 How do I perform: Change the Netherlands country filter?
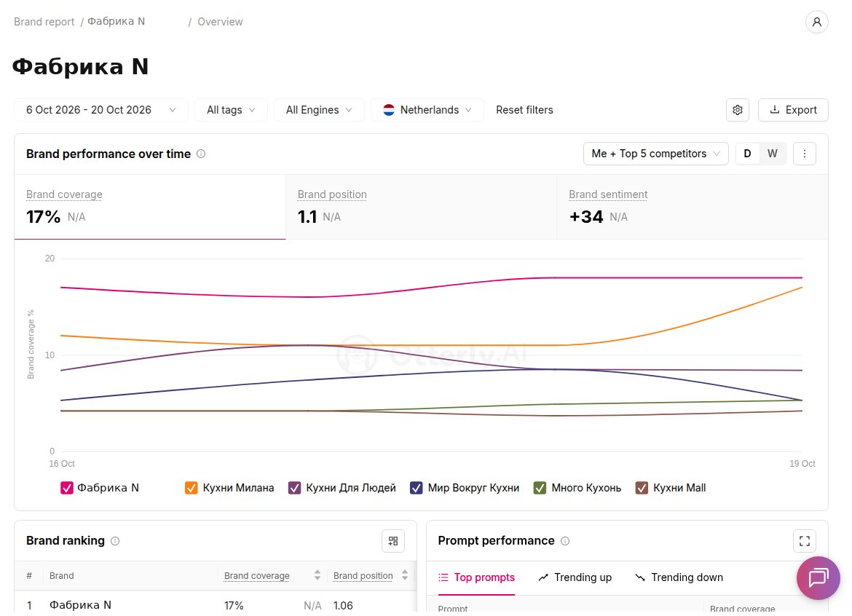click(427, 110)
